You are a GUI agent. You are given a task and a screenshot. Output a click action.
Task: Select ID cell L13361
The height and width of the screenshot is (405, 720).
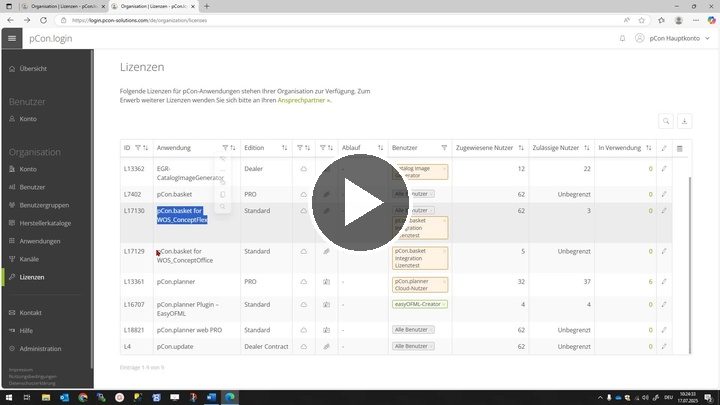point(134,281)
